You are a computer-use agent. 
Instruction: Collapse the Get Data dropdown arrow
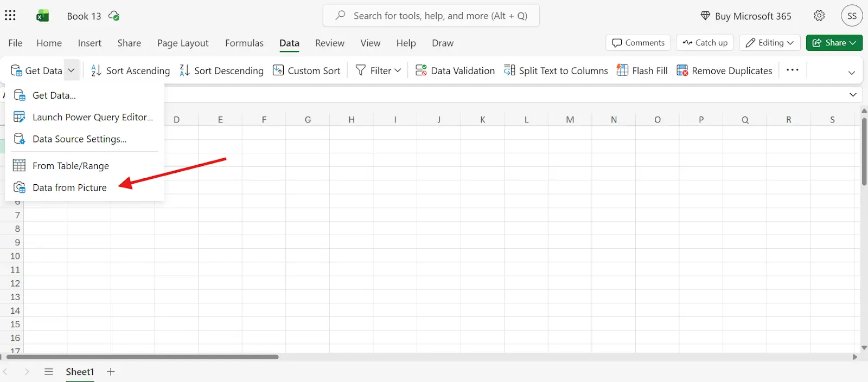(71, 70)
